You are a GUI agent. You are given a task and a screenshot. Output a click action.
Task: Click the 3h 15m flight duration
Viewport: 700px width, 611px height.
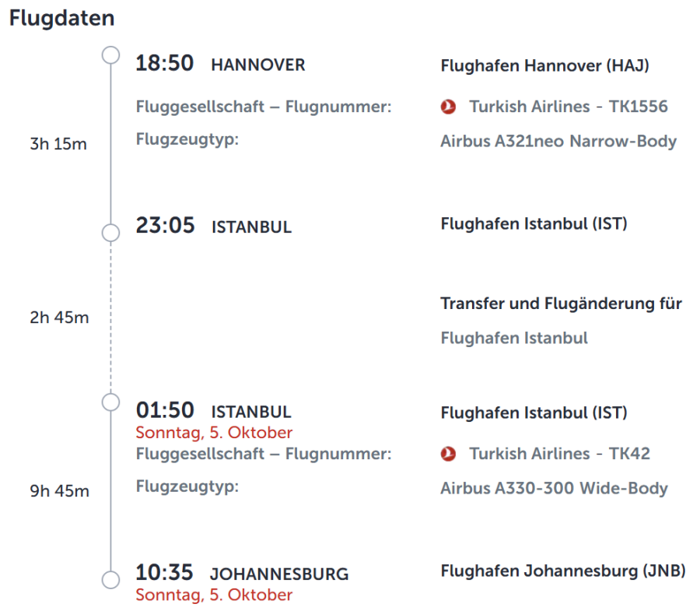click(59, 144)
